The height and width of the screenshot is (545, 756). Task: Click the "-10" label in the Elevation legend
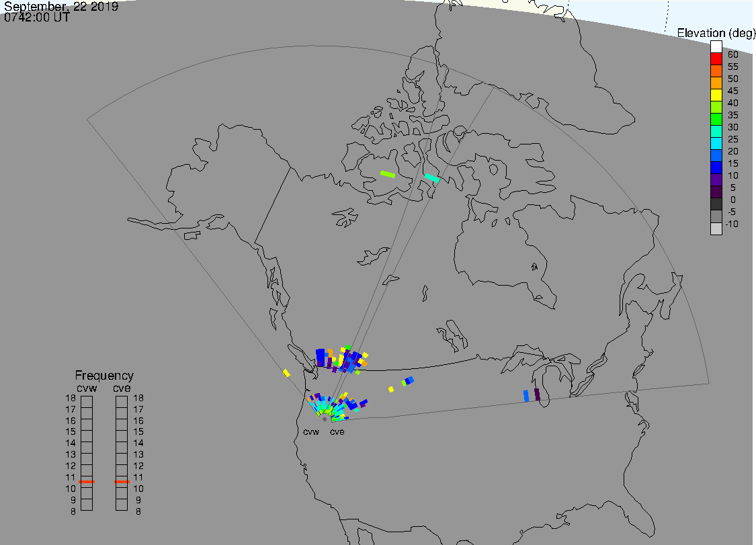[732, 224]
